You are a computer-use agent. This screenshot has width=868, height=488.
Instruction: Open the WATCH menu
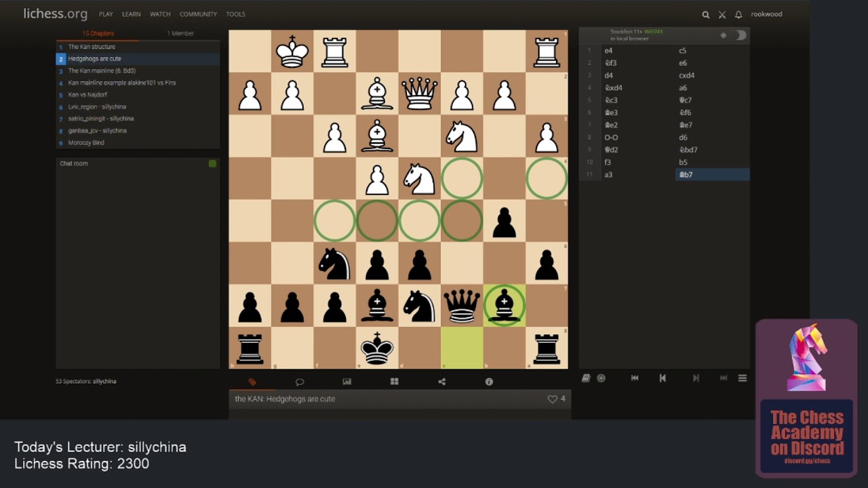(160, 14)
